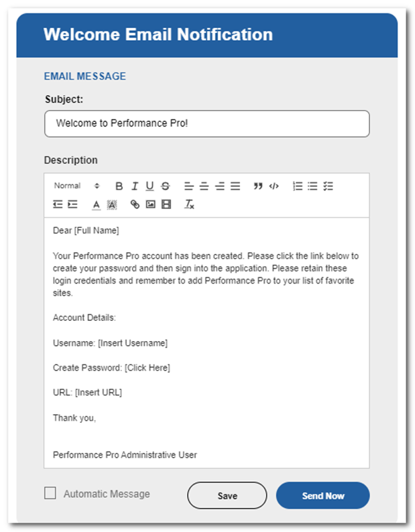This screenshot has height=532, width=415.
Task: Create a numbered list
Action: coord(298,186)
